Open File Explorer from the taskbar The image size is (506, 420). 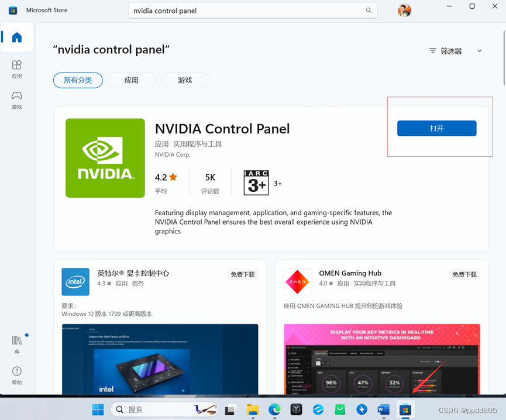tap(253, 409)
